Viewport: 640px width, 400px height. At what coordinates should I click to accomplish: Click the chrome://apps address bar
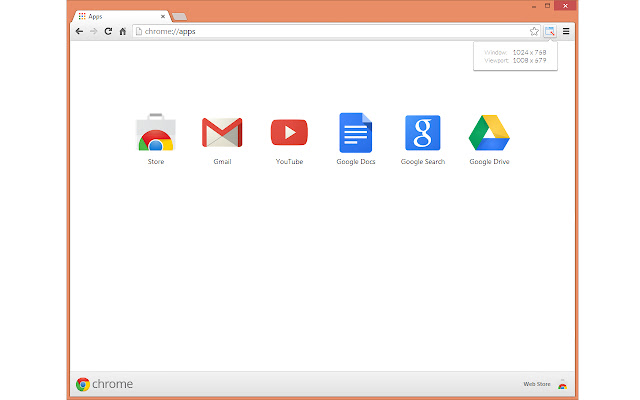(337, 31)
